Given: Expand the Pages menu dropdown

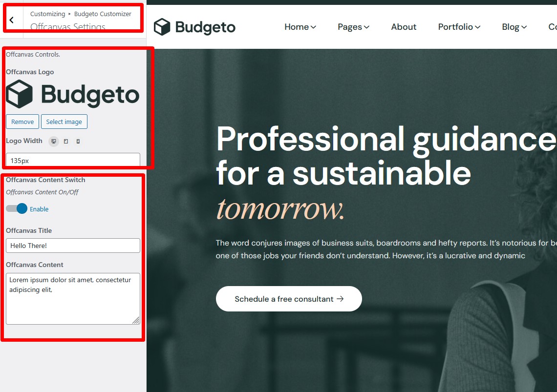Looking at the screenshot, I should tap(353, 27).
